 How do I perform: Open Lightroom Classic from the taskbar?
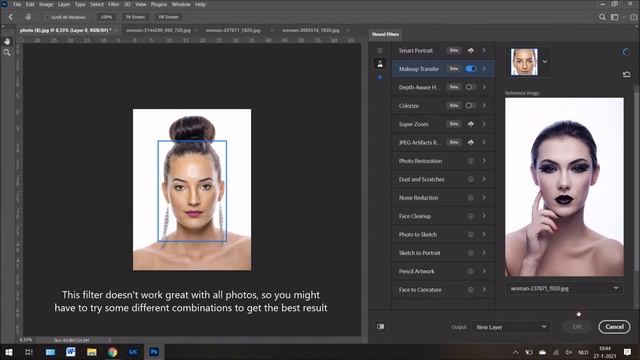133,352
